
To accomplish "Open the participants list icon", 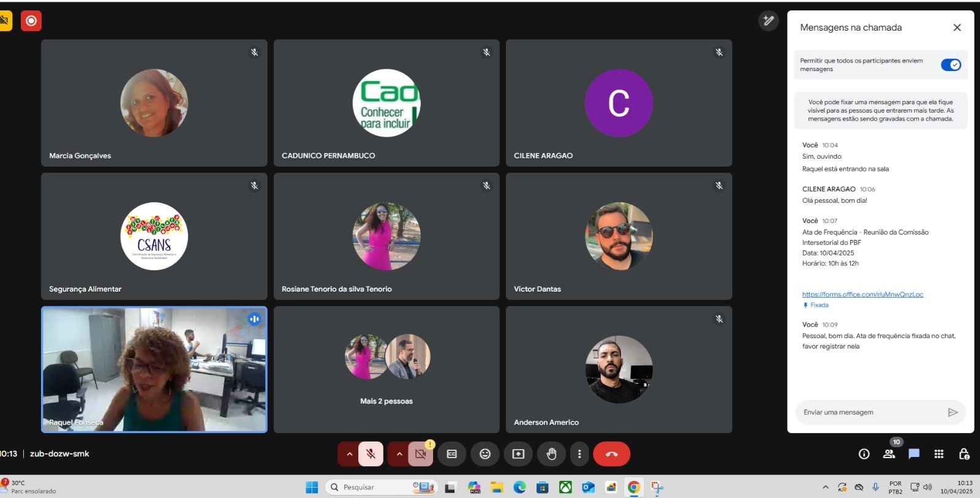I will 889,454.
